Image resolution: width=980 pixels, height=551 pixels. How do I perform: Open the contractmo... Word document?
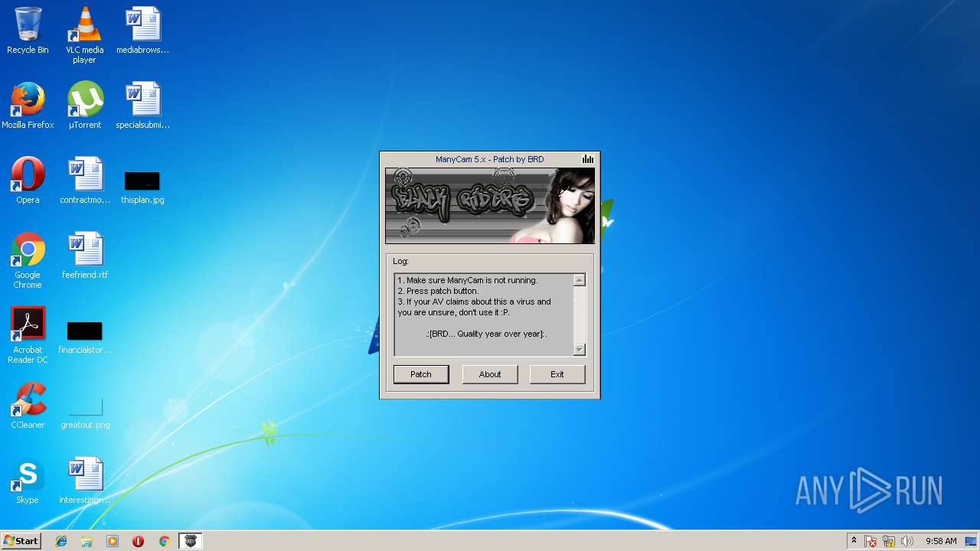85,181
